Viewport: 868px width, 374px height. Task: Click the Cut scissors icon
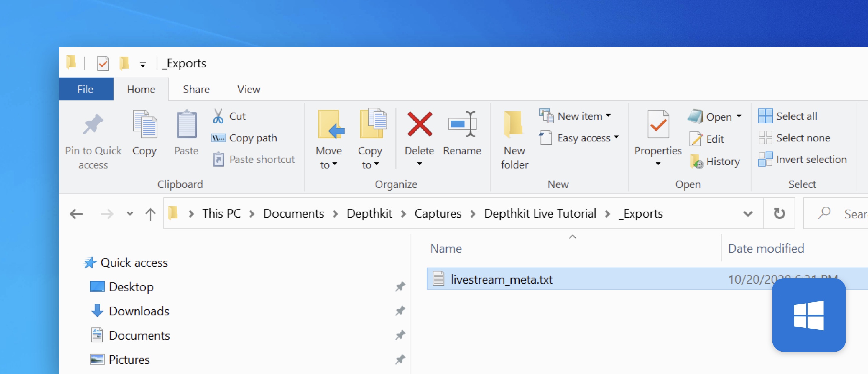pos(218,116)
